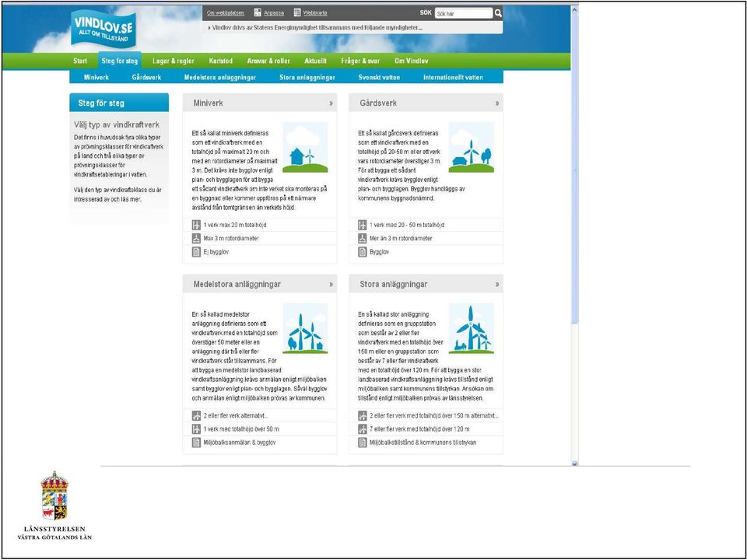Click the Gårdsverk farm turbine illustration
747x560 pixels.
pyautogui.click(x=472, y=147)
